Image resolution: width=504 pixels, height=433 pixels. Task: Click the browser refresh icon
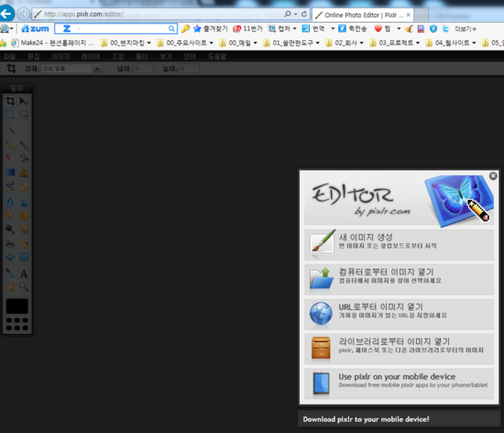(x=303, y=14)
